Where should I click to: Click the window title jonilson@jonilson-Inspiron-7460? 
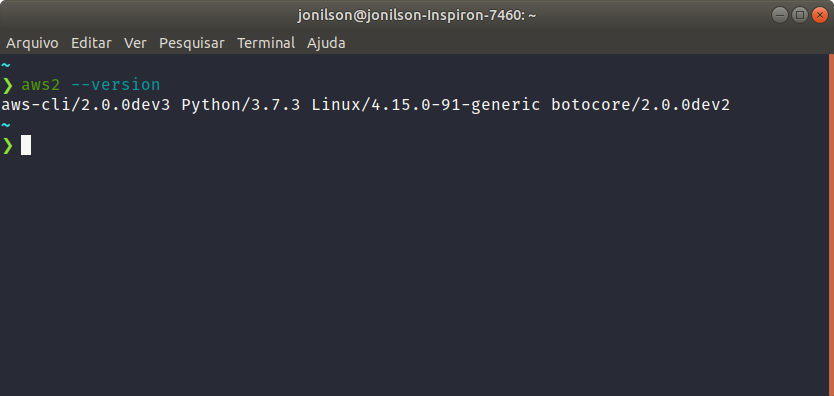(416, 15)
